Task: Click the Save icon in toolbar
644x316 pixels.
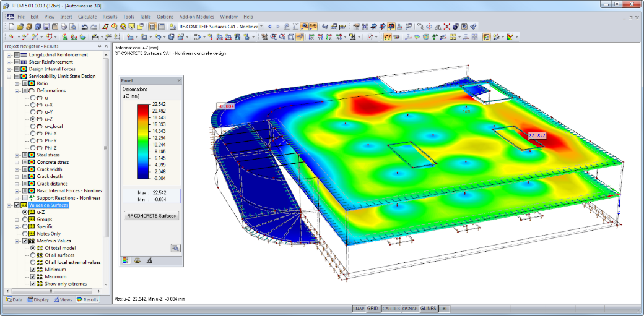Action: (46, 27)
